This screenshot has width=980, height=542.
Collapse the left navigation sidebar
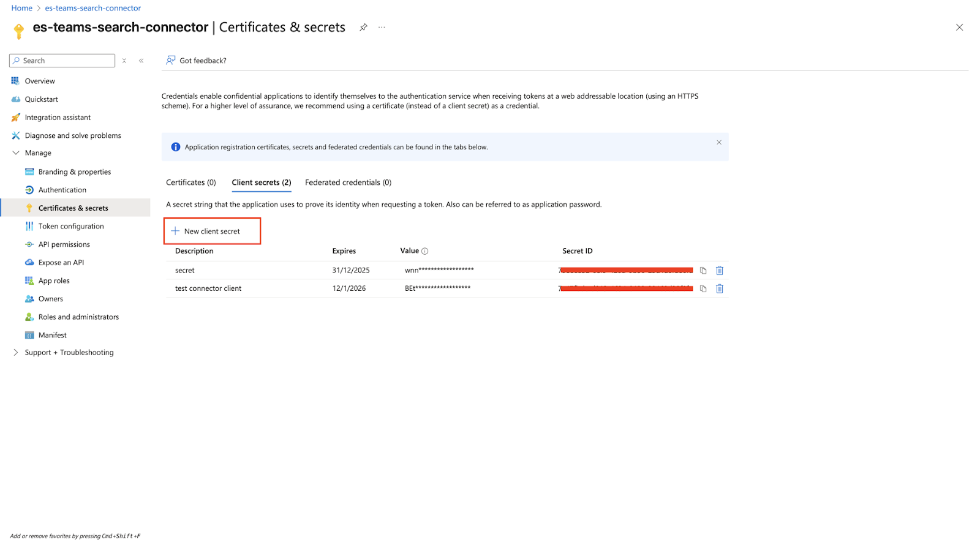click(x=141, y=61)
